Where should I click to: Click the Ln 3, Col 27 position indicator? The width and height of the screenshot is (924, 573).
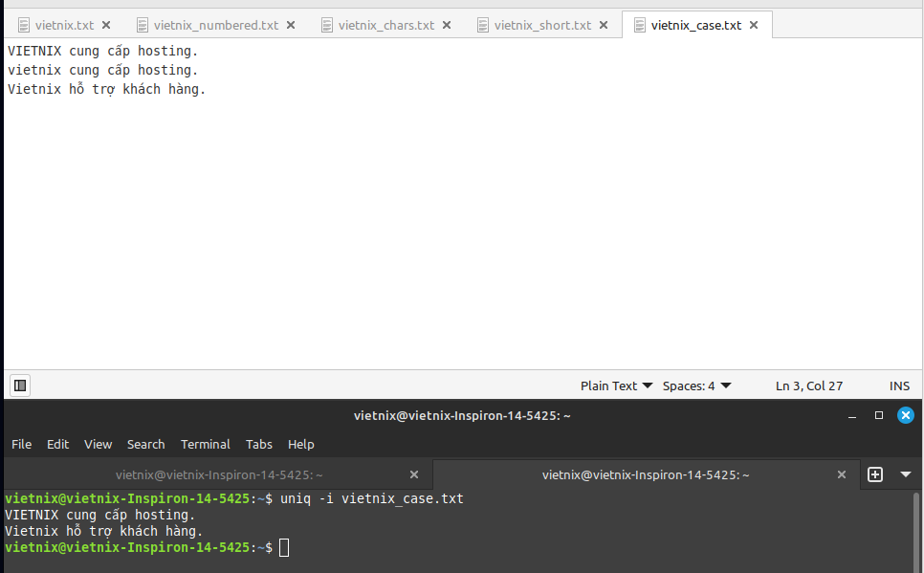809,386
